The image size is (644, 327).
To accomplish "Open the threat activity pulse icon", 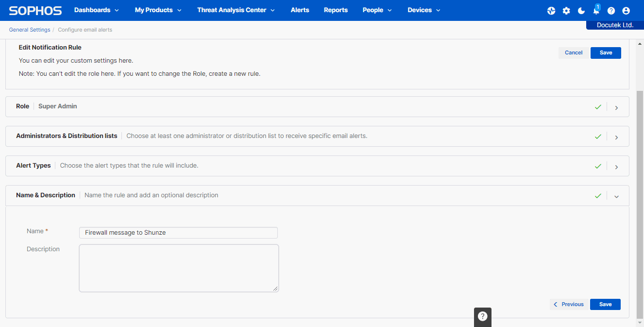I will [551, 11].
